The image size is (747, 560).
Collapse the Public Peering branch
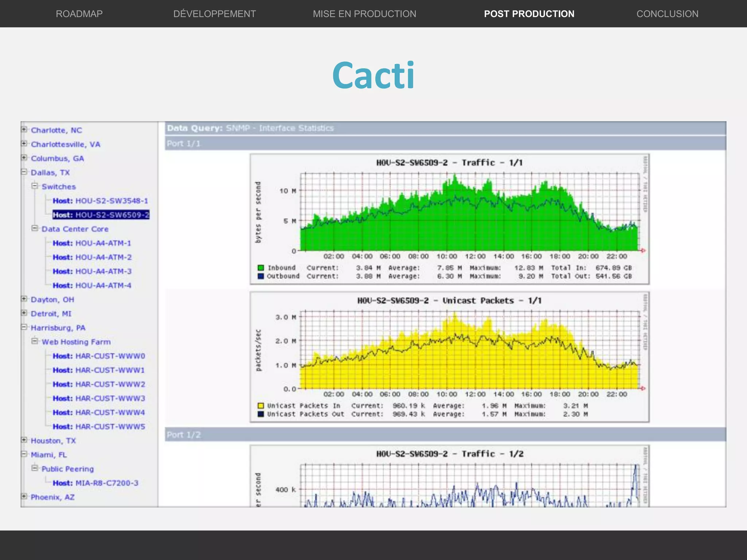point(35,468)
